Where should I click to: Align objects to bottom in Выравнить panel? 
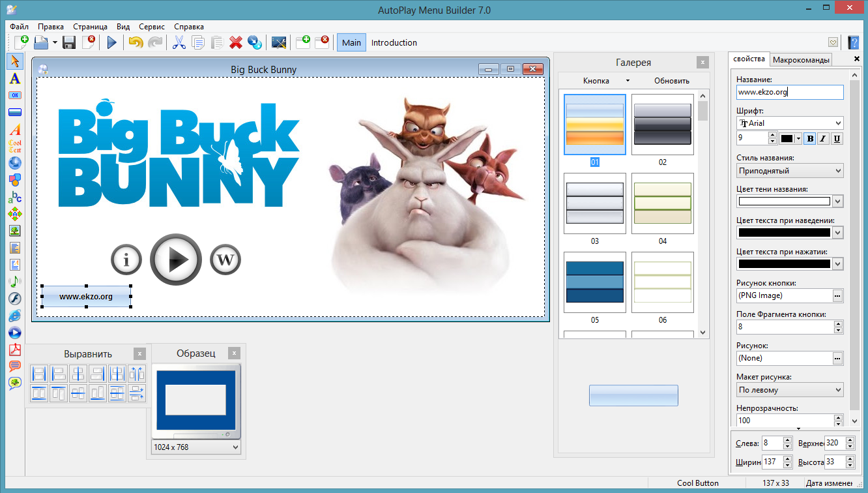point(98,393)
